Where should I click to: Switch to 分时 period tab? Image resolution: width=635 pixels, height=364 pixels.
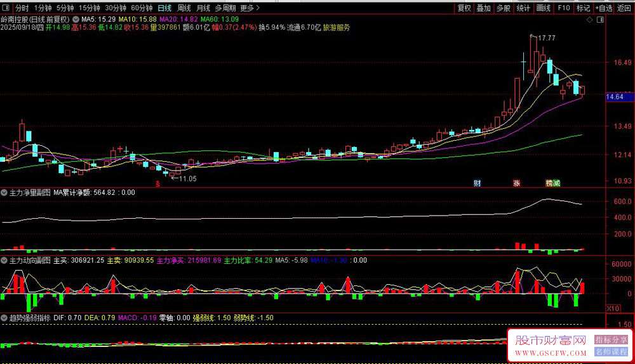coord(22,8)
